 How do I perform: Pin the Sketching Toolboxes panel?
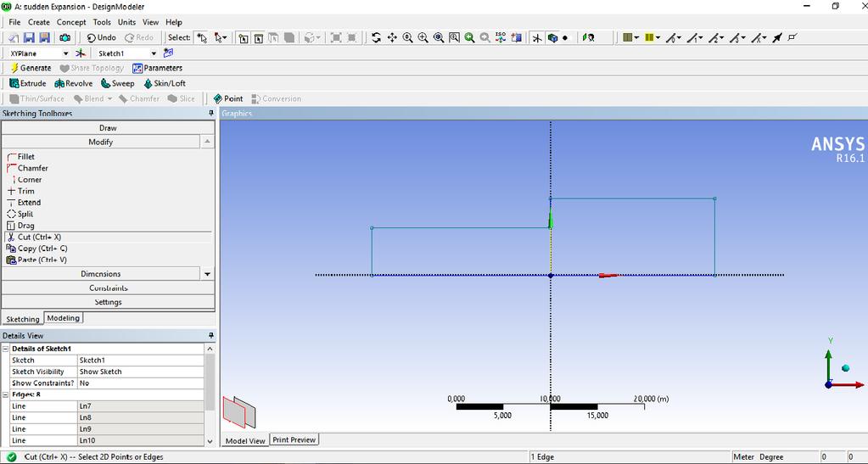[211, 113]
